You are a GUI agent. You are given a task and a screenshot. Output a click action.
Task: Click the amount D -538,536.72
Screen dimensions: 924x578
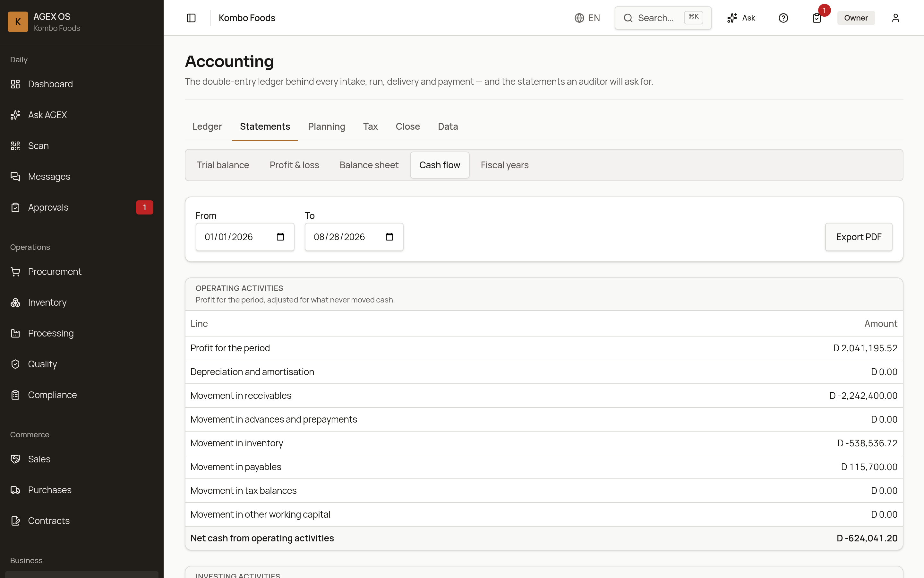pyautogui.click(x=867, y=443)
